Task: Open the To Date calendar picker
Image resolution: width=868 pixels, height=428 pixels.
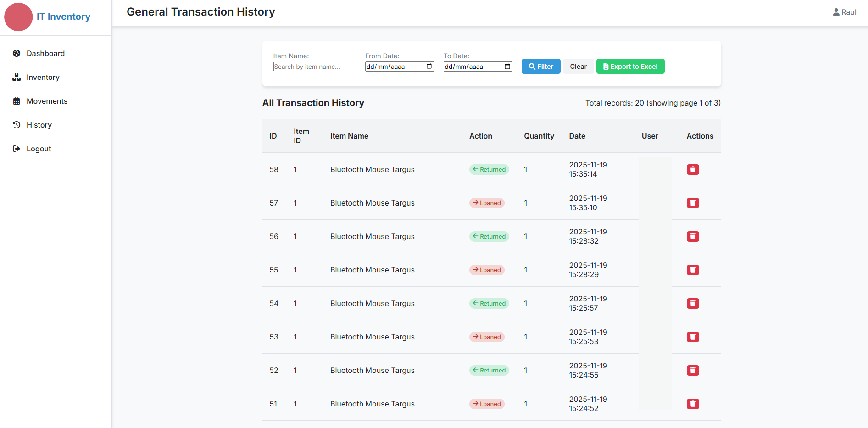Action: click(507, 67)
